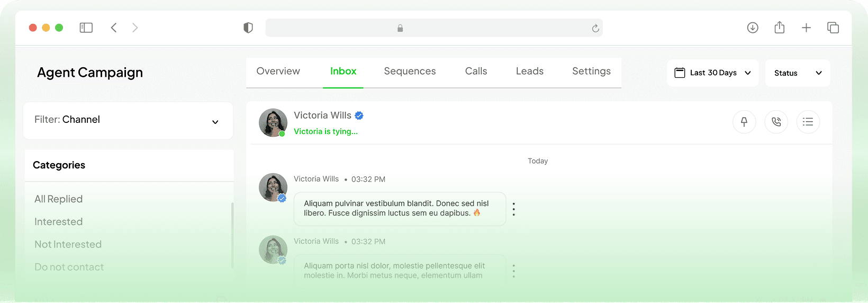Switch to the Leads tab

(x=529, y=72)
